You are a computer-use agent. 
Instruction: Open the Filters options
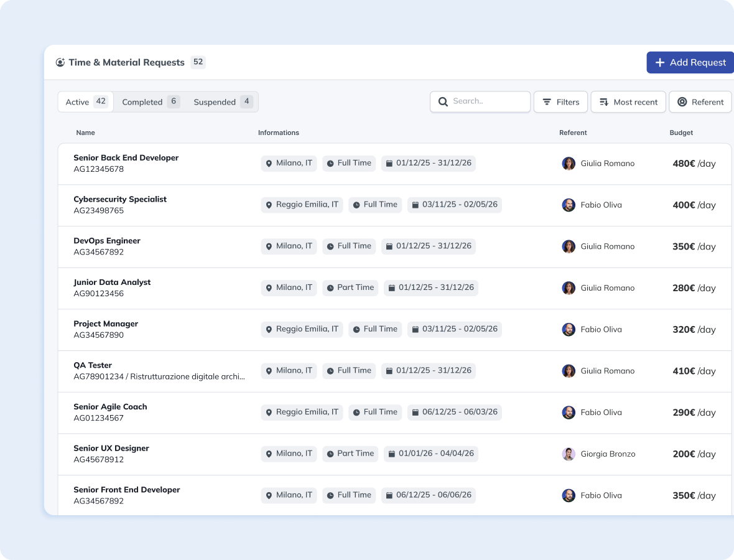tap(560, 102)
